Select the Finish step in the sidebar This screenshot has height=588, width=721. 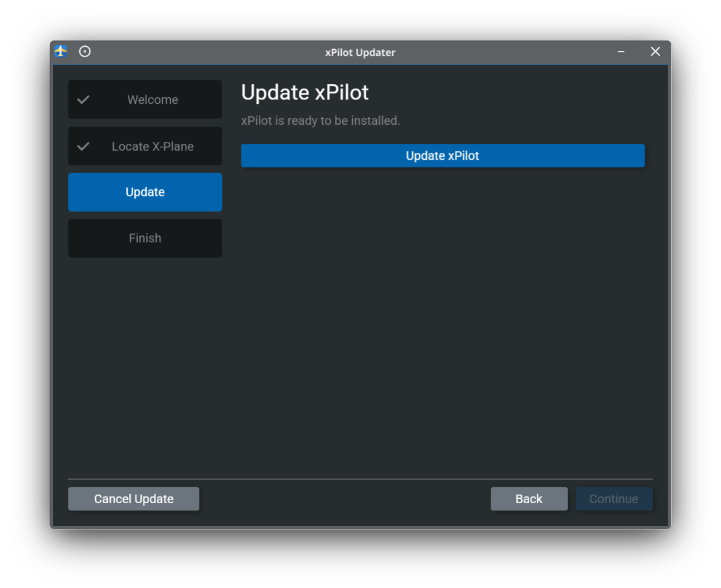[145, 238]
